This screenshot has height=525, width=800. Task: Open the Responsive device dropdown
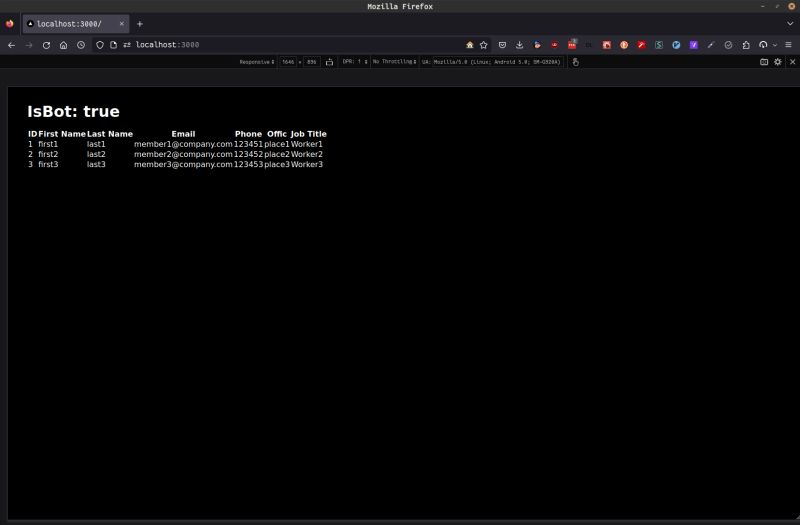[x=257, y=62]
